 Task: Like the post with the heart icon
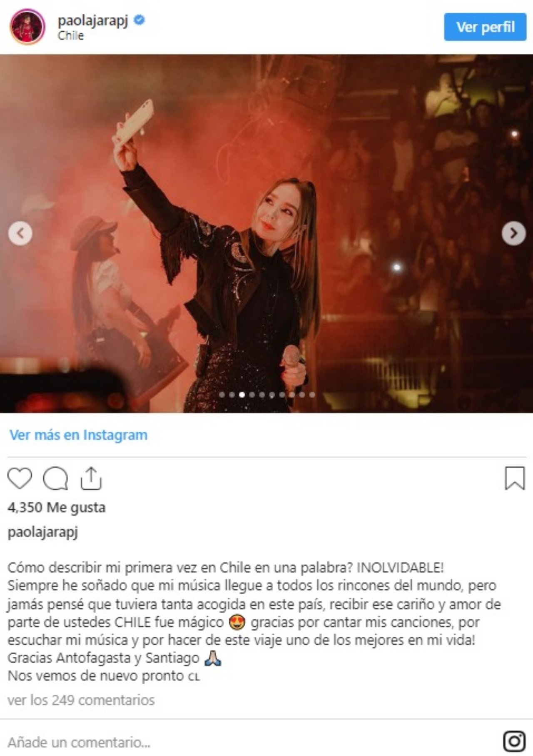(20, 478)
